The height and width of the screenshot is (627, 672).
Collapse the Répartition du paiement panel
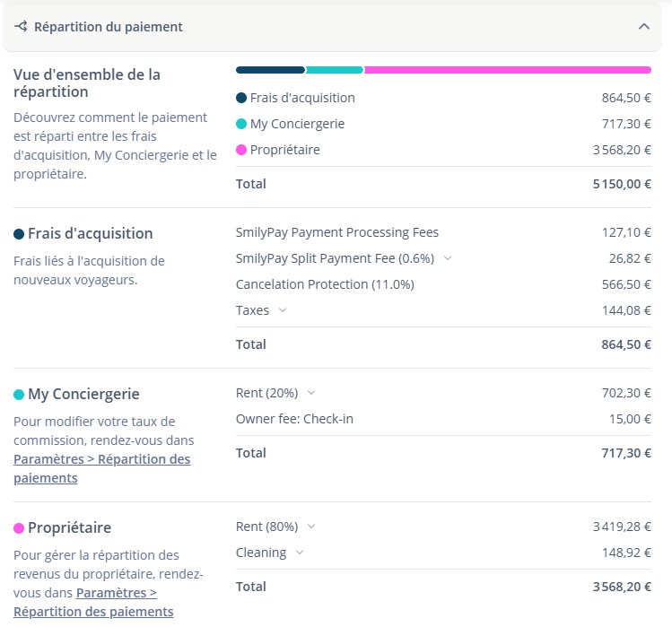point(643,27)
